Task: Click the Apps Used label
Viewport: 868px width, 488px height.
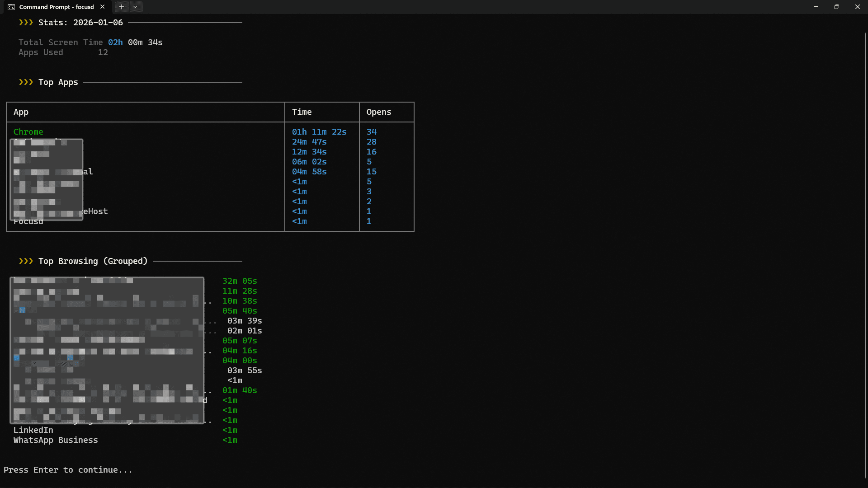Action: pyautogui.click(x=41, y=52)
